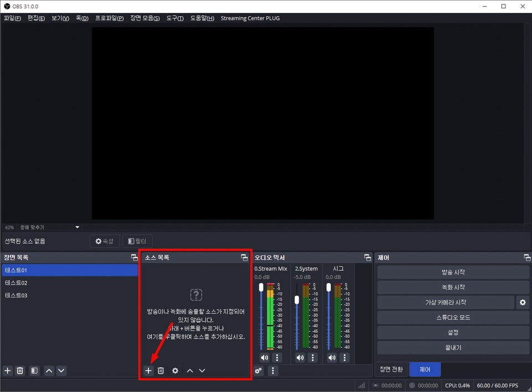Mute the 시그 audio channel
The height and width of the screenshot is (392, 532).
pos(332,358)
